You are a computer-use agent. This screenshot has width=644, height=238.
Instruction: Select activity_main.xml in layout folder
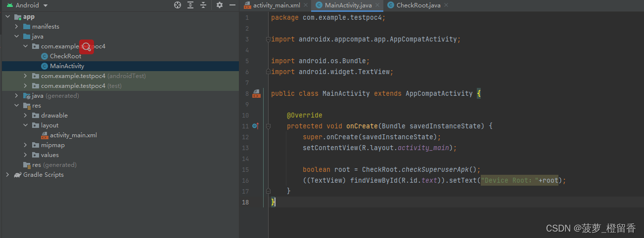pyautogui.click(x=73, y=135)
